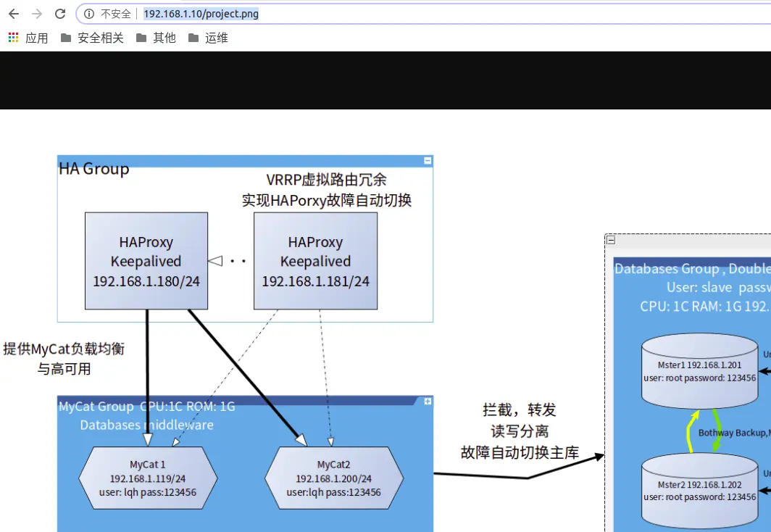Image resolution: width=771 pixels, height=532 pixels.
Task: Click the MyCat2 hexagon node
Action: pyautogui.click(x=334, y=478)
